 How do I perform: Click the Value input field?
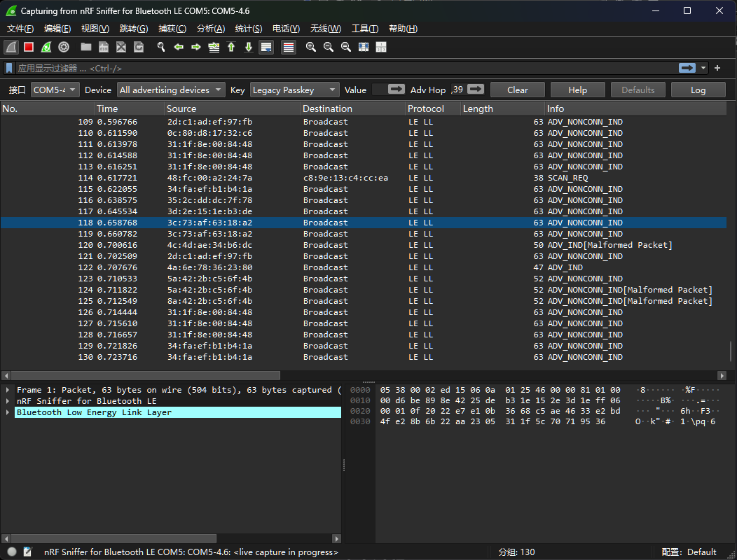tap(380, 90)
